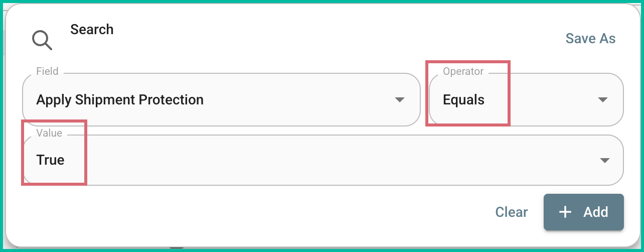
Task: Select the Apply Shipment Protection field text
Action: [120, 99]
